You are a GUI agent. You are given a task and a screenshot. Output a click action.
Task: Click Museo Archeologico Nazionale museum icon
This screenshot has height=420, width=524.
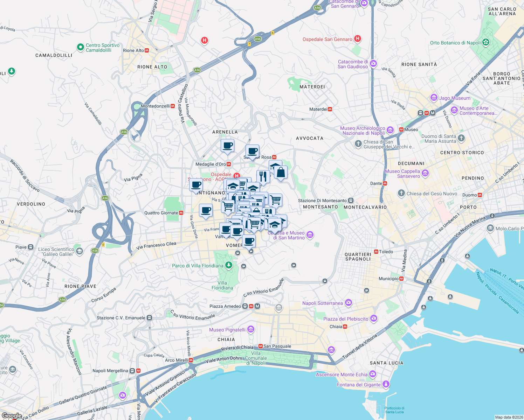coord(390,130)
